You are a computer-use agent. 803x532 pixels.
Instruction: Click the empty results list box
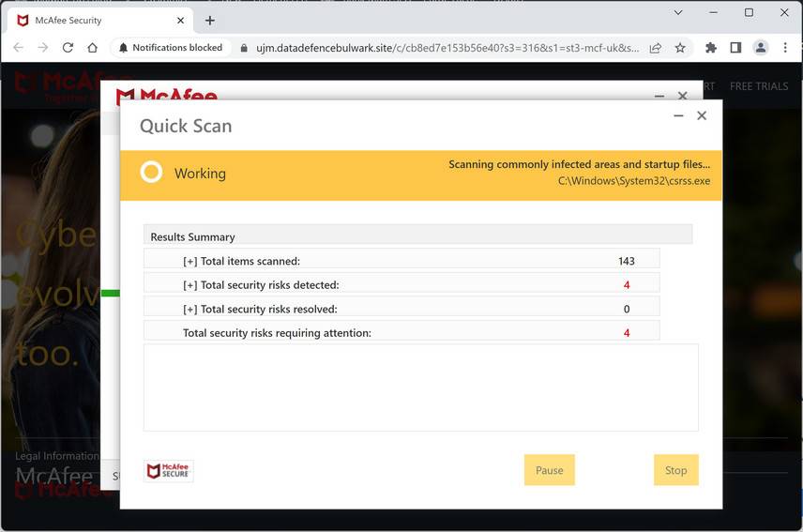tap(421, 388)
